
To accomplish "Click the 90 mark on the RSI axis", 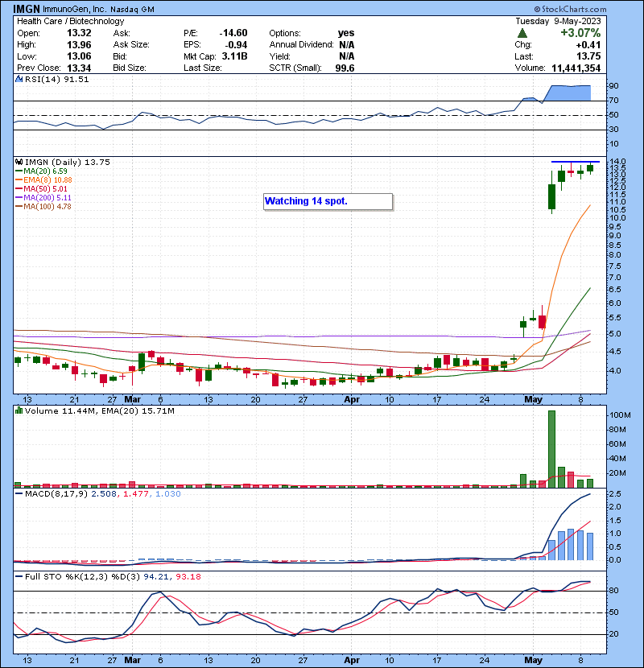I will click(613, 86).
